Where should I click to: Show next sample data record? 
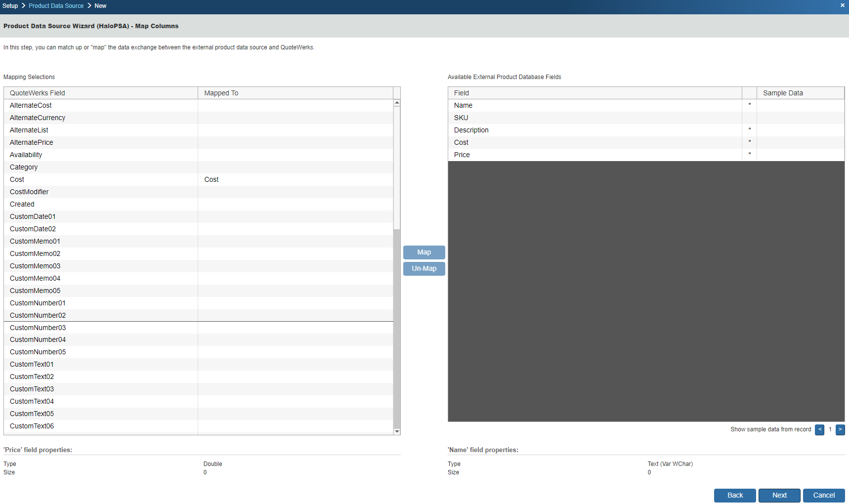[840, 430]
